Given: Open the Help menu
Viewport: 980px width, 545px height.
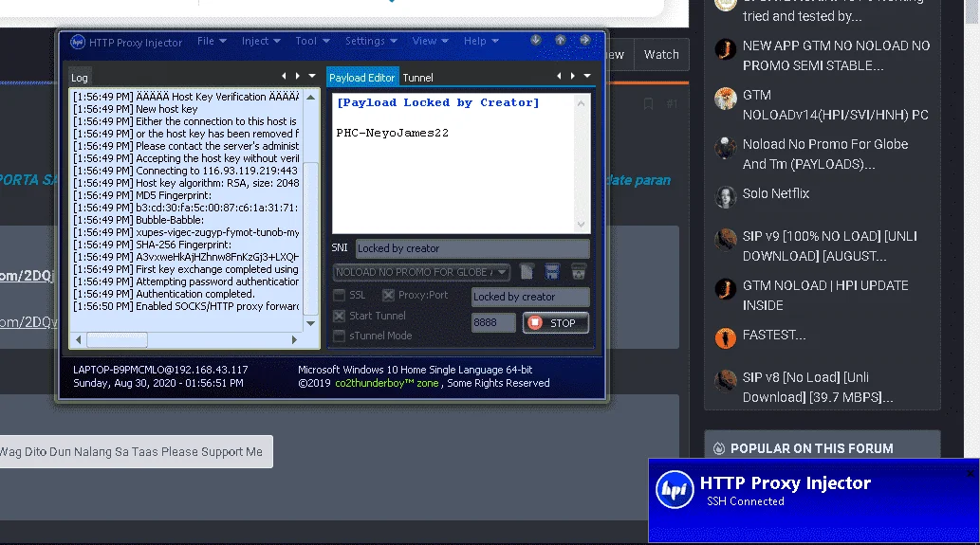Looking at the screenshot, I should (481, 41).
